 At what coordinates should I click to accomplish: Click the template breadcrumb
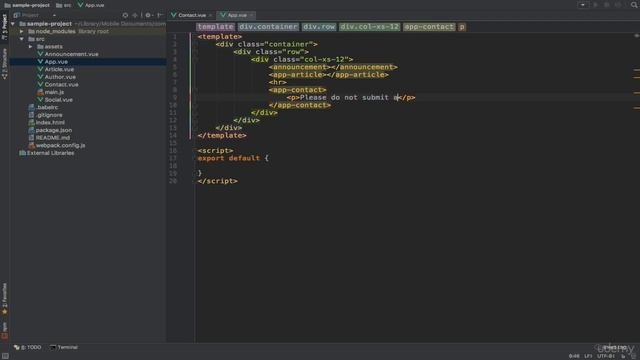click(x=215, y=27)
